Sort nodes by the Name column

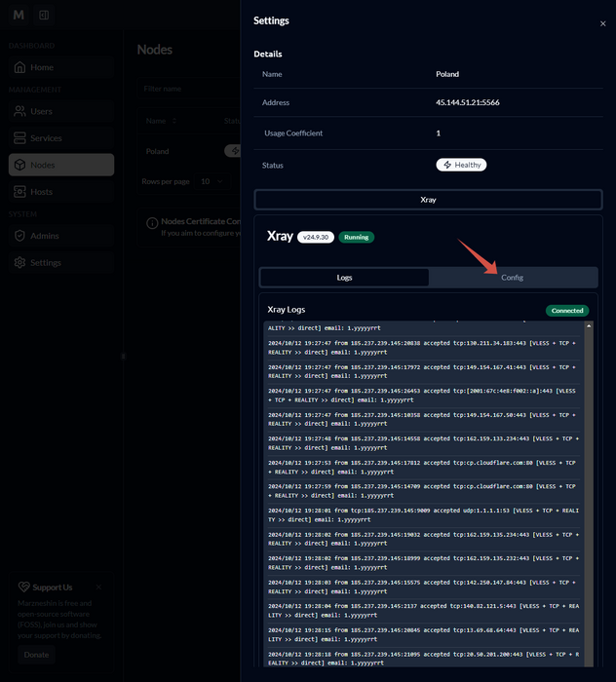(160, 121)
